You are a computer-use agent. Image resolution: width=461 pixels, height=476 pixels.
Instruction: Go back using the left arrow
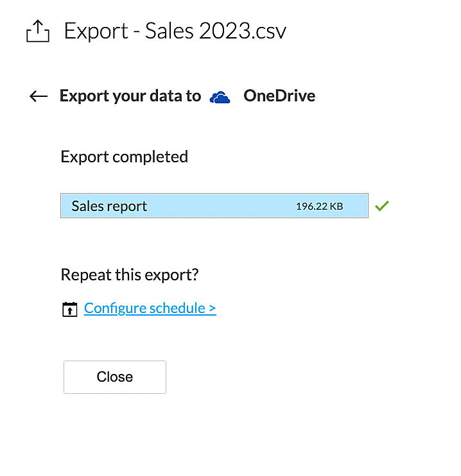pyautogui.click(x=39, y=96)
